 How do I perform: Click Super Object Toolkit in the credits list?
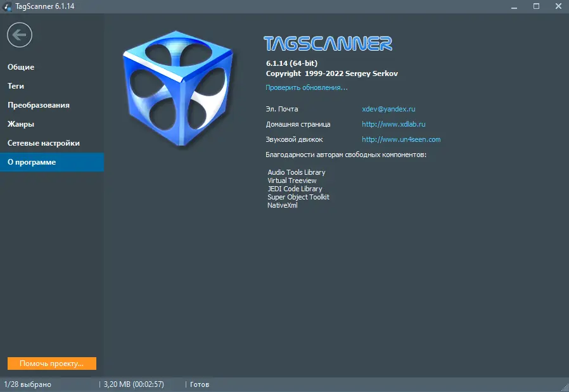coord(298,197)
